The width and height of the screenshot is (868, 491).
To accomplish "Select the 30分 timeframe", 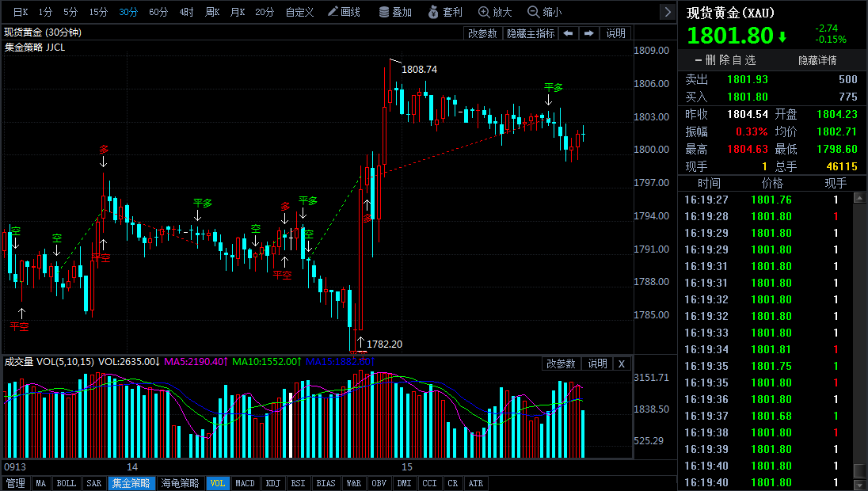I will pyautogui.click(x=128, y=12).
